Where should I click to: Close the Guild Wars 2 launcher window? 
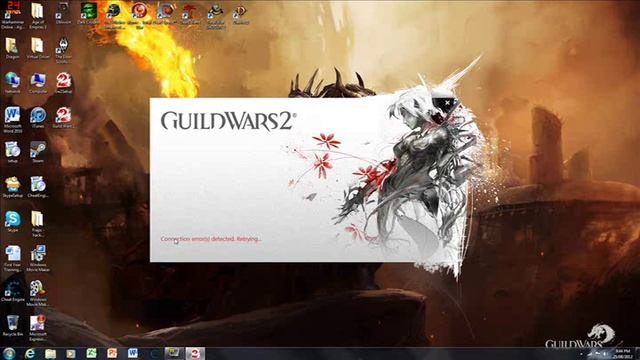(x=447, y=102)
